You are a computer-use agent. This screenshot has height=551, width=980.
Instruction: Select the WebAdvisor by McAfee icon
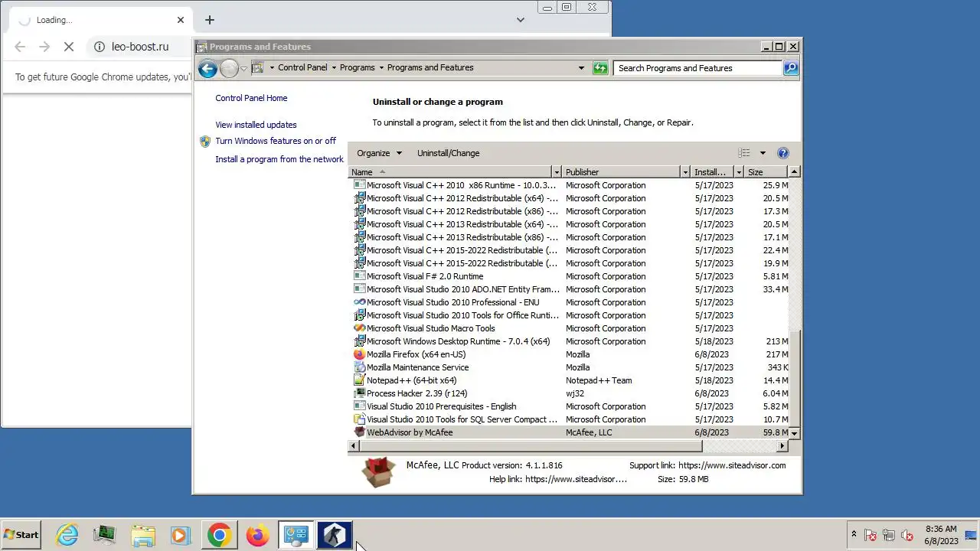[x=360, y=432]
